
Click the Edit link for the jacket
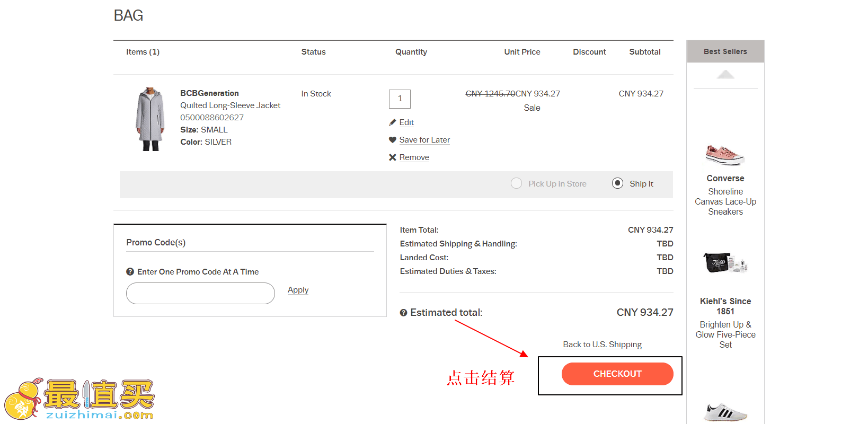(406, 122)
